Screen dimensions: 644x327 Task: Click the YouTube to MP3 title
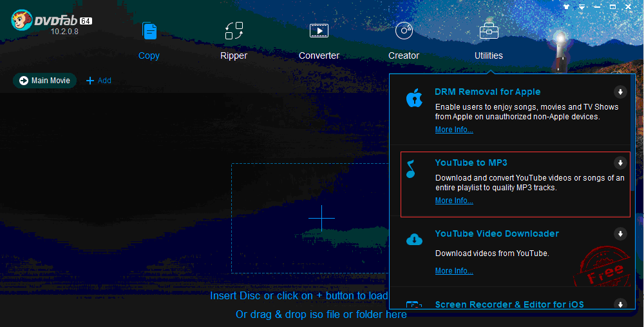(x=471, y=163)
